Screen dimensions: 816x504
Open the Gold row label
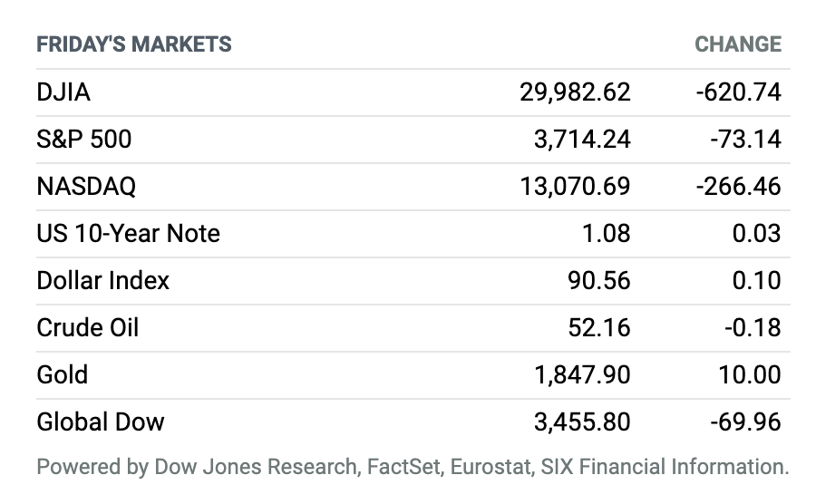[62, 374]
